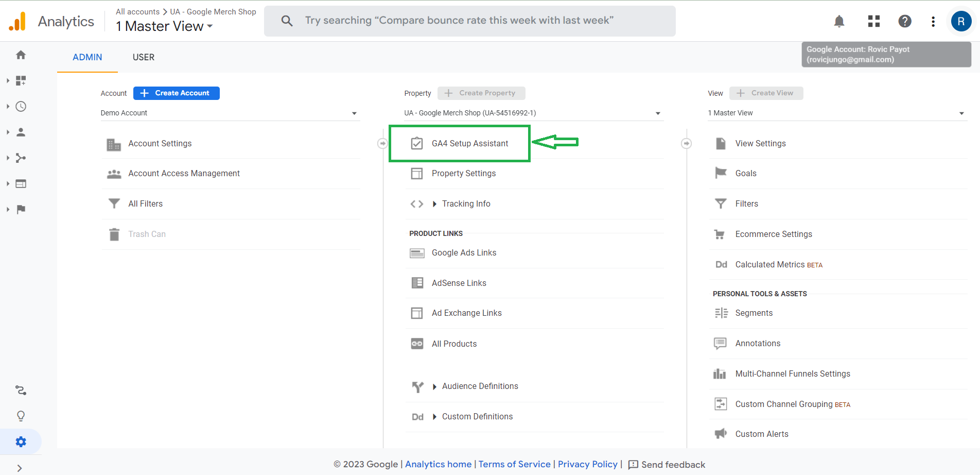Open Multi-Channel Funnels Settings
The image size is (980, 475).
click(x=793, y=374)
